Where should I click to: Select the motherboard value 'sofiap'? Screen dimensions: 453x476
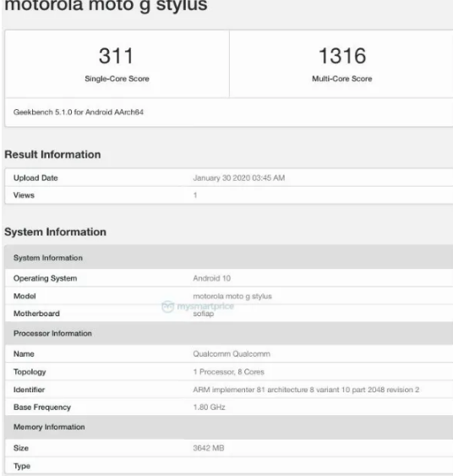(204, 314)
